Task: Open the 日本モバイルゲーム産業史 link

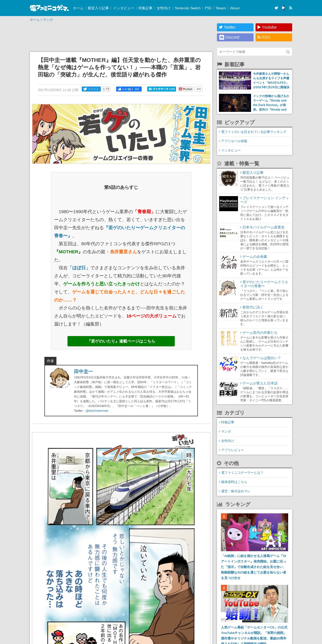Action: (x=263, y=227)
